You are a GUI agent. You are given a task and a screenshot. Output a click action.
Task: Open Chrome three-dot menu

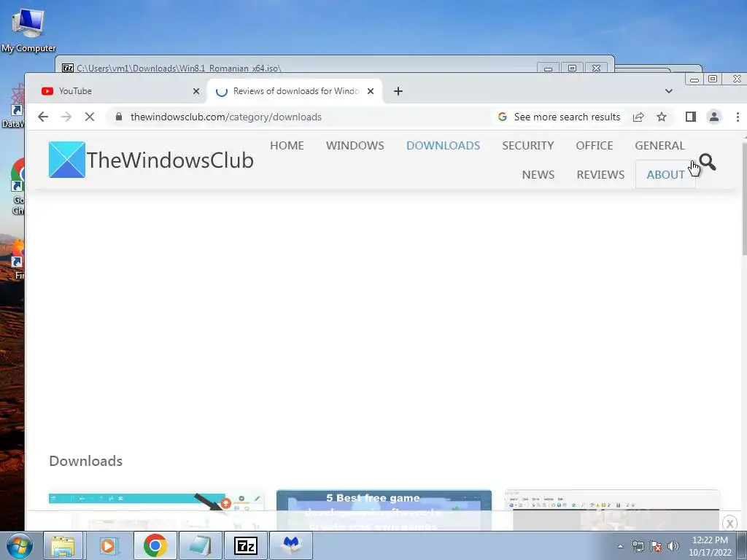pyautogui.click(x=738, y=117)
